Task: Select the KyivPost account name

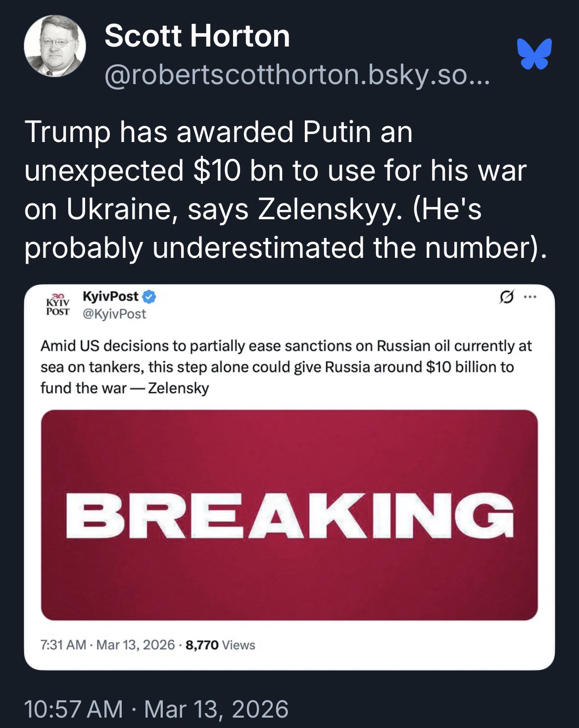Action: [x=110, y=296]
